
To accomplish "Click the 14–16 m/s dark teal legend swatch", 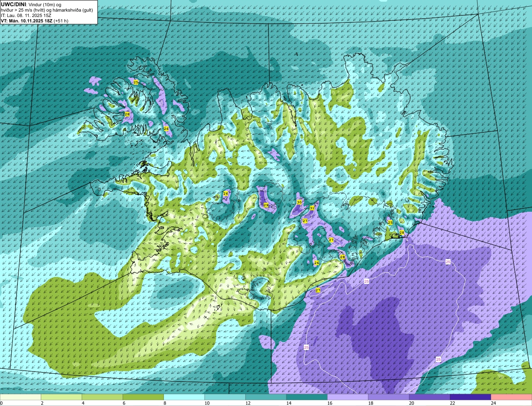I will [x=307, y=397].
